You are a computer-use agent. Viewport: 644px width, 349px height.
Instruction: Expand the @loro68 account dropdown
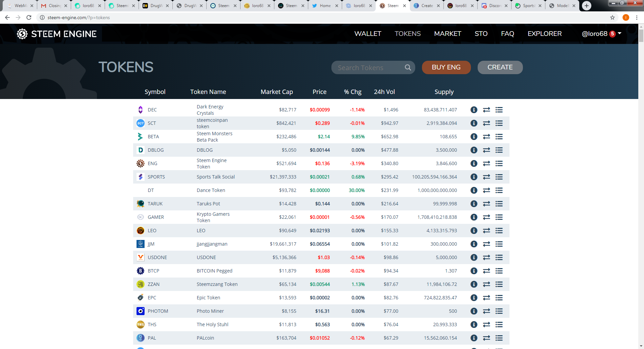[x=602, y=34]
